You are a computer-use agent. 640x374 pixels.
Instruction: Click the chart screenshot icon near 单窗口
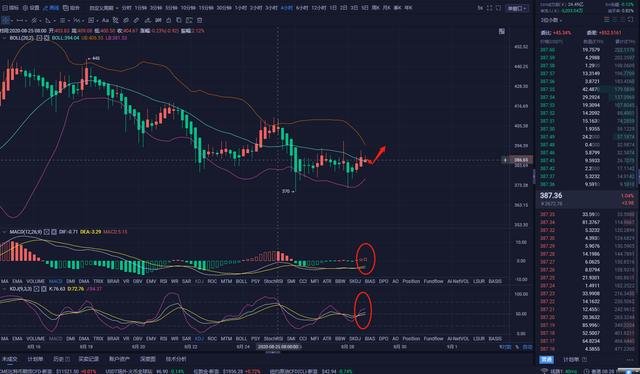[498, 8]
